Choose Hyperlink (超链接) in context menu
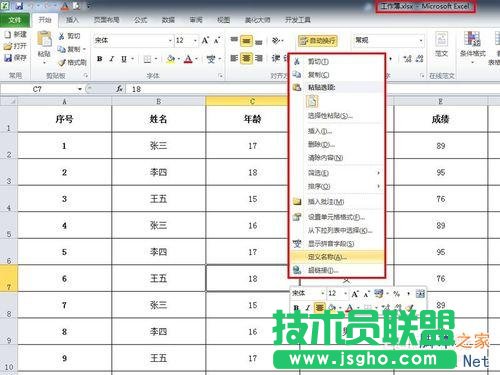 pyautogui.click(x=337, y=270)
